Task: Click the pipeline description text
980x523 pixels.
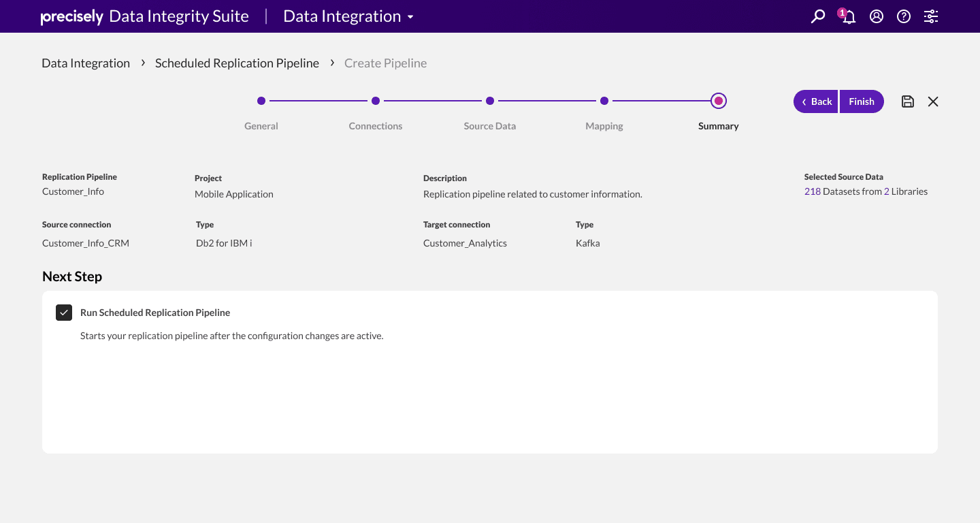Action: coord(533,194)
